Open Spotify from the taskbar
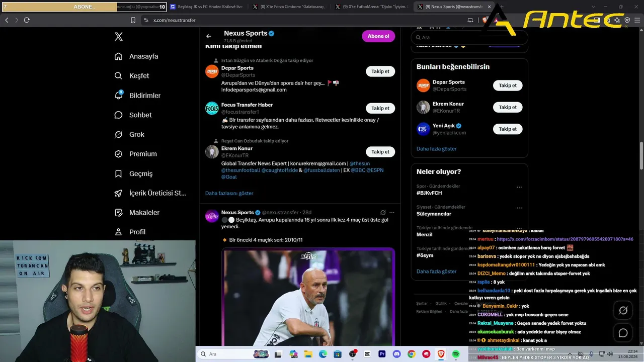Screen dimensions: 644x362 (x=456, y=354)
